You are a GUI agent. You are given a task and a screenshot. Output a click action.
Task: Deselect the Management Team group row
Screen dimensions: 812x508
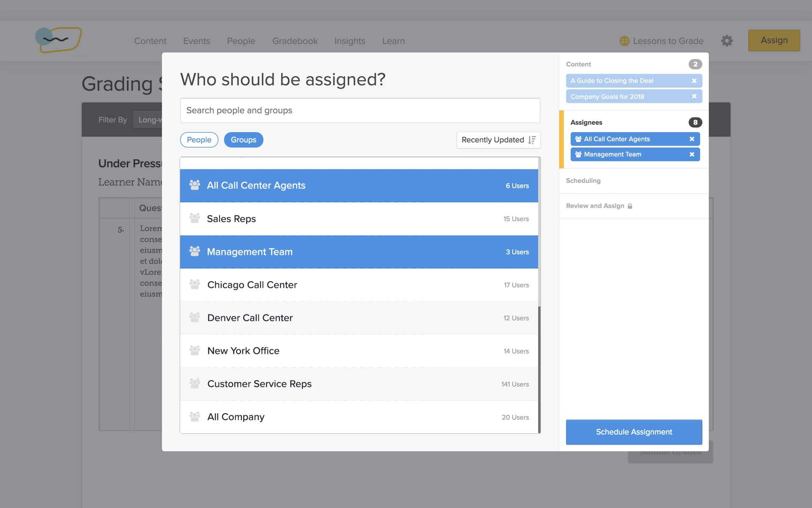coord(359,252)
